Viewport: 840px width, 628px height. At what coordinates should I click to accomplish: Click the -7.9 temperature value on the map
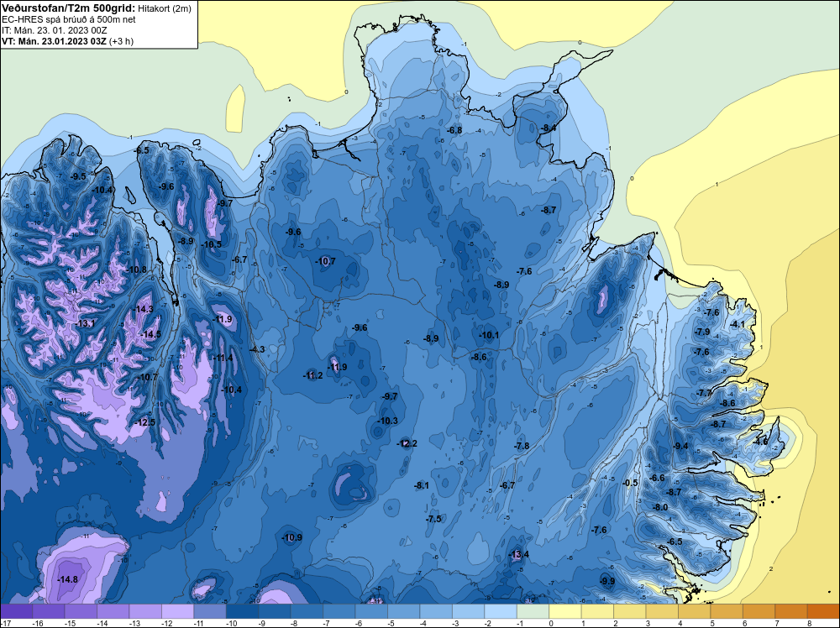pyautogui.click(x=702, y=332)
